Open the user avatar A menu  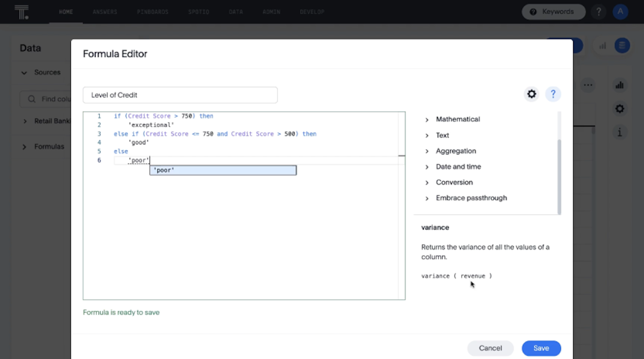pos(620,12)
